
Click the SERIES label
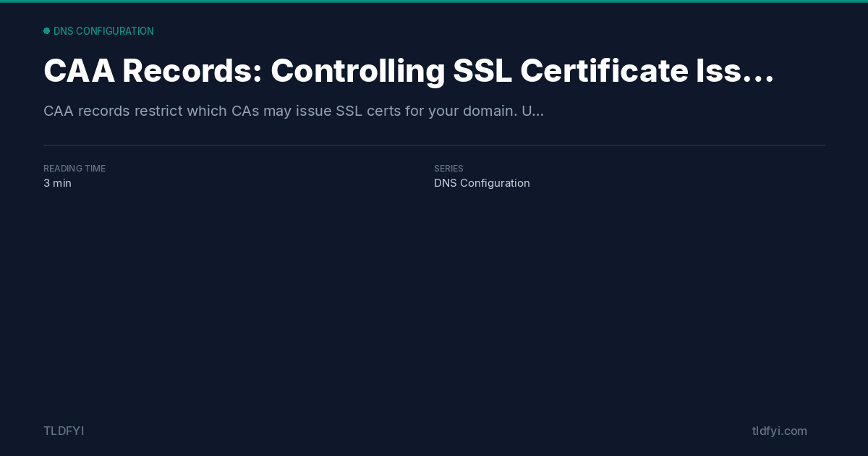(x=448, y=169)
